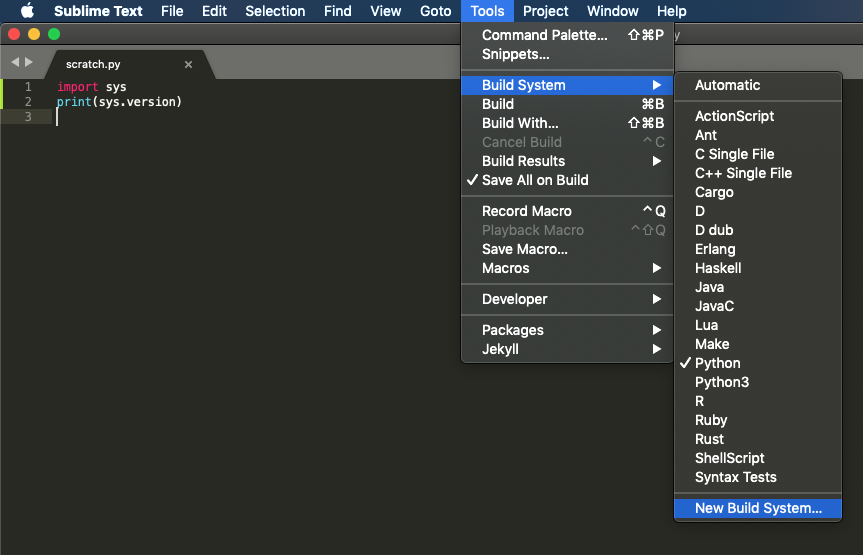This screenshot has height=555, width=863.
Task: Expand the Jekyll submenu
Action: click(567, 349)
